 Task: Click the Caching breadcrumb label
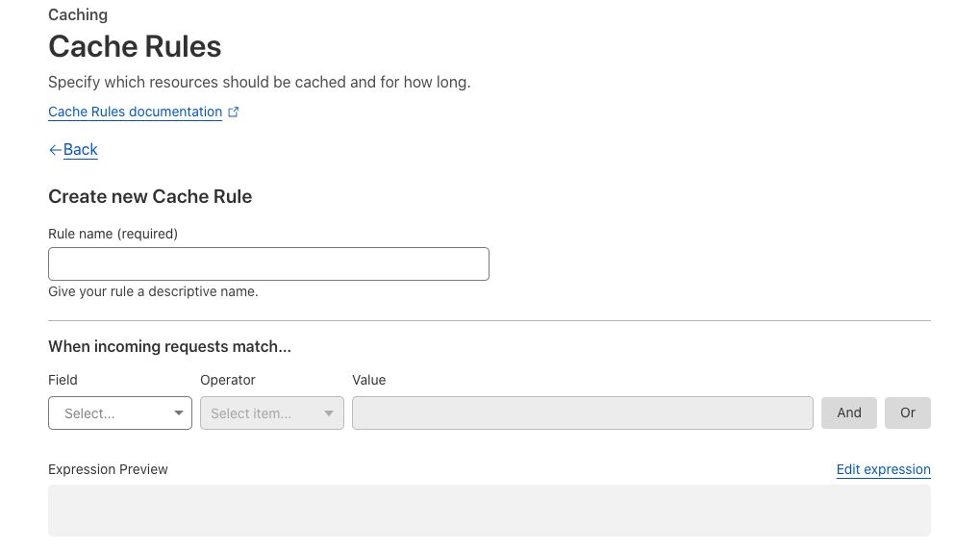coord(78,14)
